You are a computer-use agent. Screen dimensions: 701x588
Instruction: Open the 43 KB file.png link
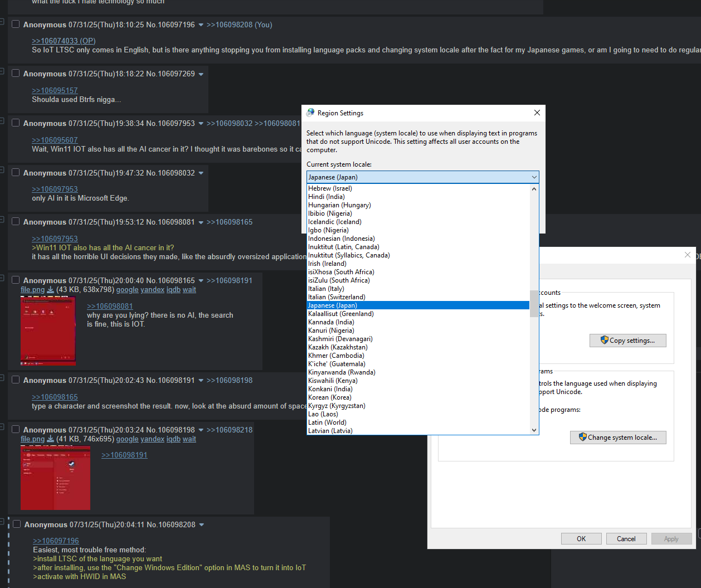pyautogui.click(x=32, y=290)
